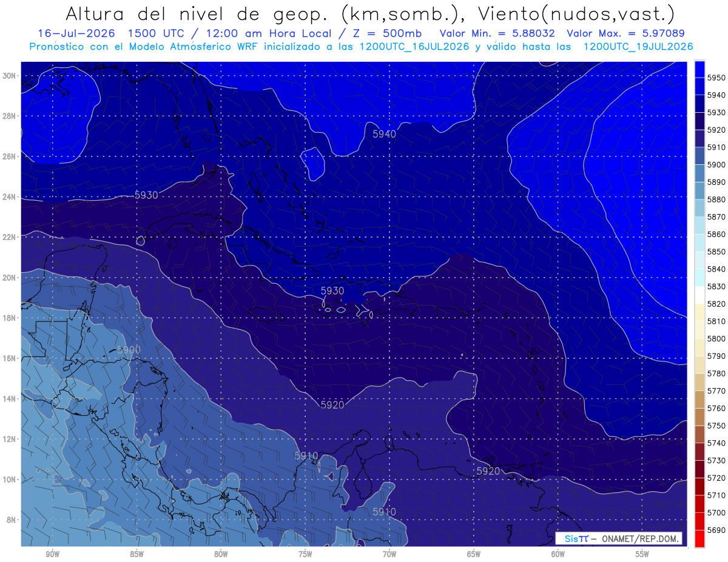Image resolution: width=728 pixels, height=562 pixels.
Task: Click the '1200UTC_19JUL2026' valid-until time text
Action: point(638,47)
